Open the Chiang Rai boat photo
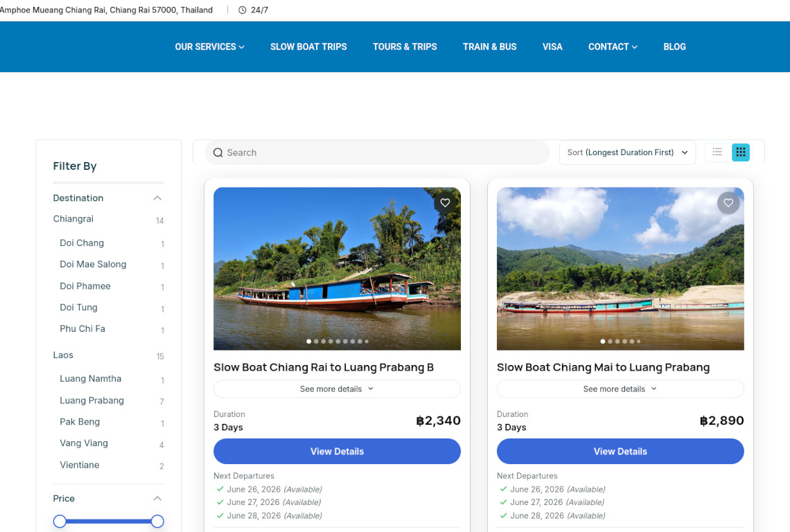The image size is (790, 532). (x=337, y=269)
